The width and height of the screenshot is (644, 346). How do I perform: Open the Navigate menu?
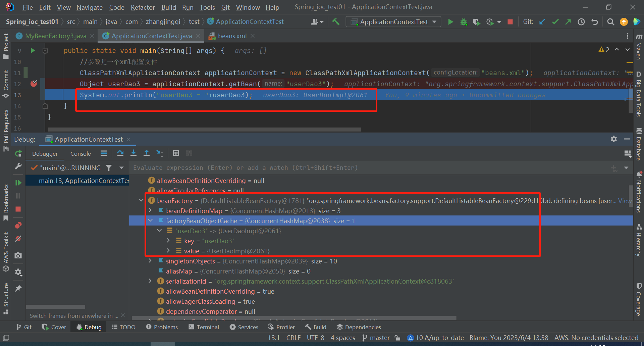(89, 7)
